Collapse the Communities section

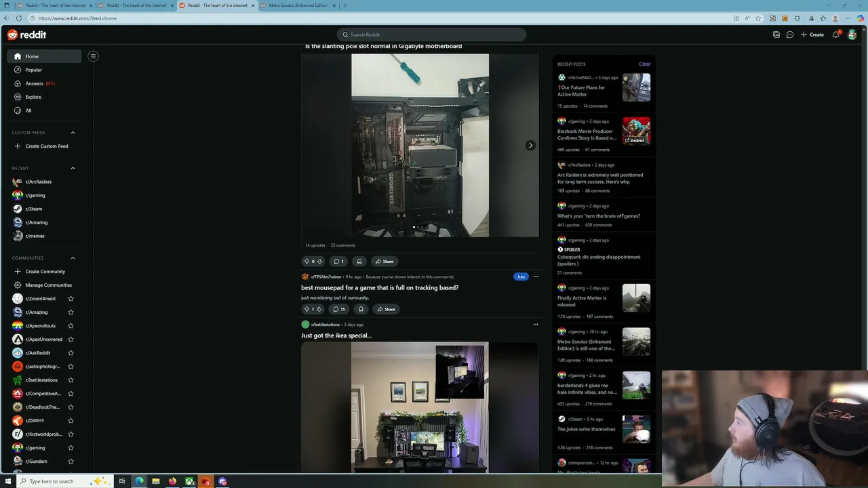(73, 258)
